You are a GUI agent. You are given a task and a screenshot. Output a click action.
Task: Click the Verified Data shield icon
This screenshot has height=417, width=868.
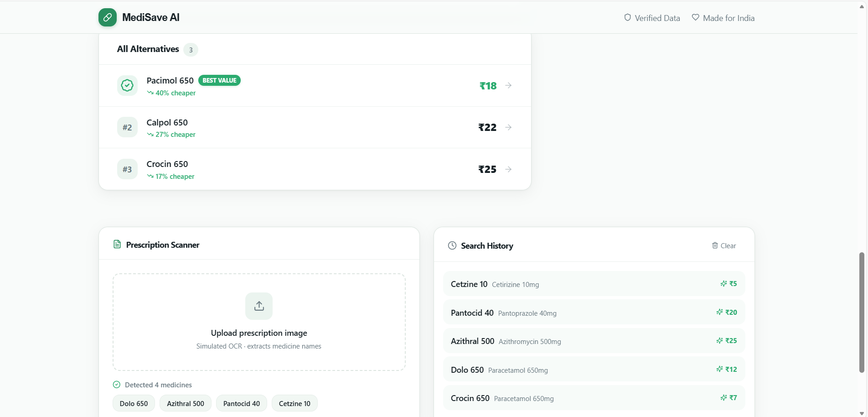tap(628, 18)
